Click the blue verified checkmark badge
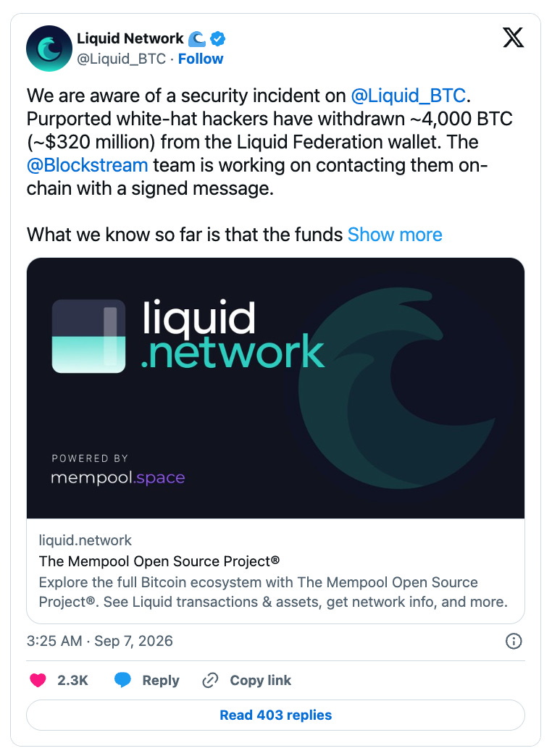Screen dimensions: 552x756 [218, 38]
